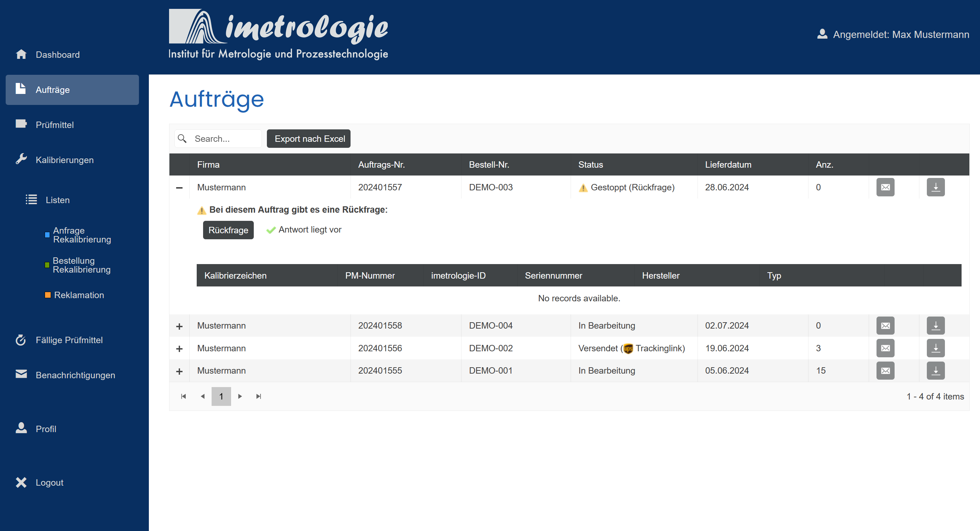Open Bestellung Rekalibrierung list
This screenshot has height=531, width=980.
point(82,265)
